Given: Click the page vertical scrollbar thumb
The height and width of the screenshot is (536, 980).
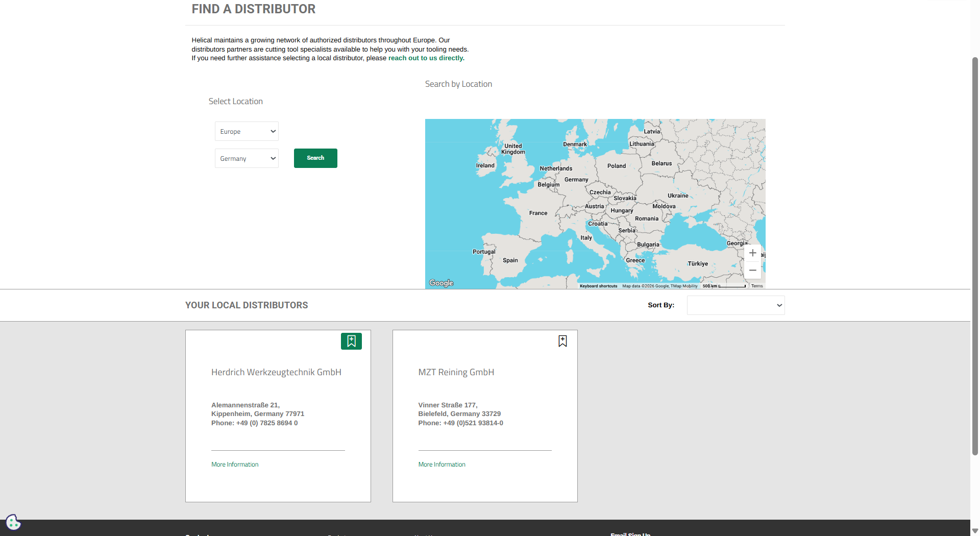Looking at the screenshot, I should (975, 255).
